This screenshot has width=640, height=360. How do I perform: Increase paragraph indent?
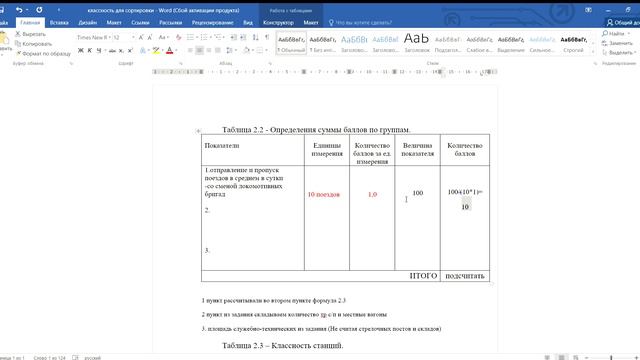point(243,37)
